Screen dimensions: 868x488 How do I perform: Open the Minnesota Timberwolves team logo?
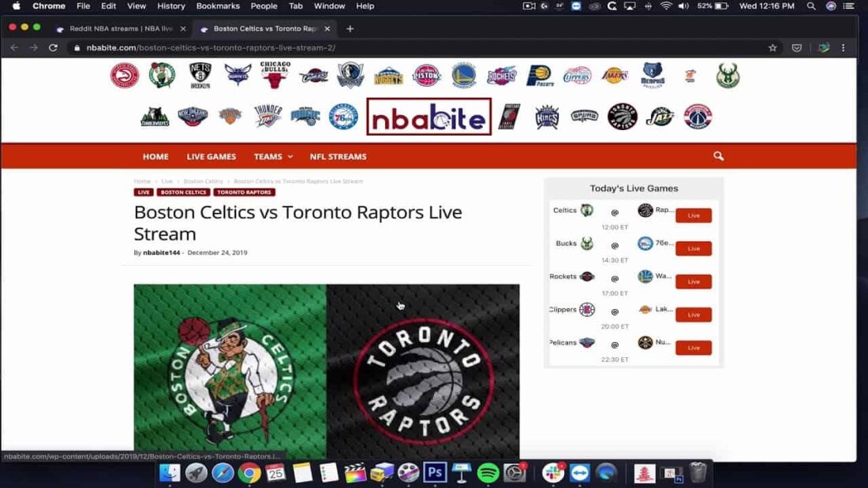click(155, 117)
